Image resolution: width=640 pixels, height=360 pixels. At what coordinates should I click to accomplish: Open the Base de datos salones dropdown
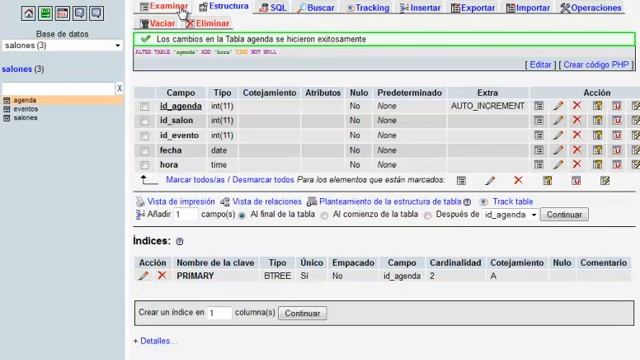coord(62,45)
